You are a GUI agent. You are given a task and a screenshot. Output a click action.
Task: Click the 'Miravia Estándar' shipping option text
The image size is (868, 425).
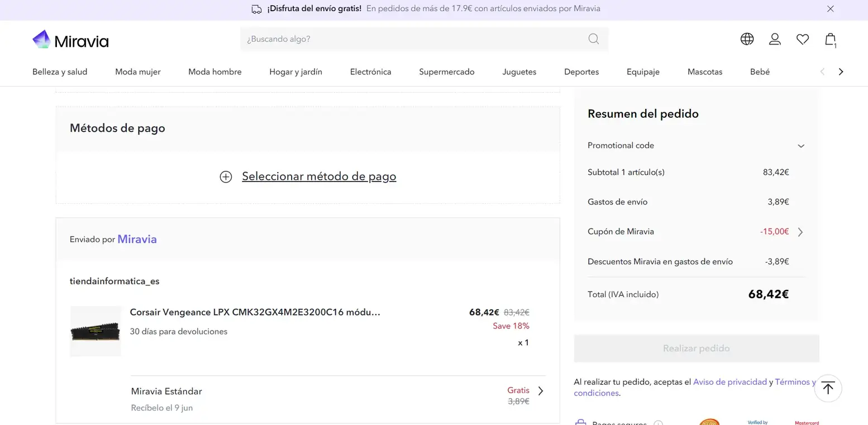[x=166, y=391]
